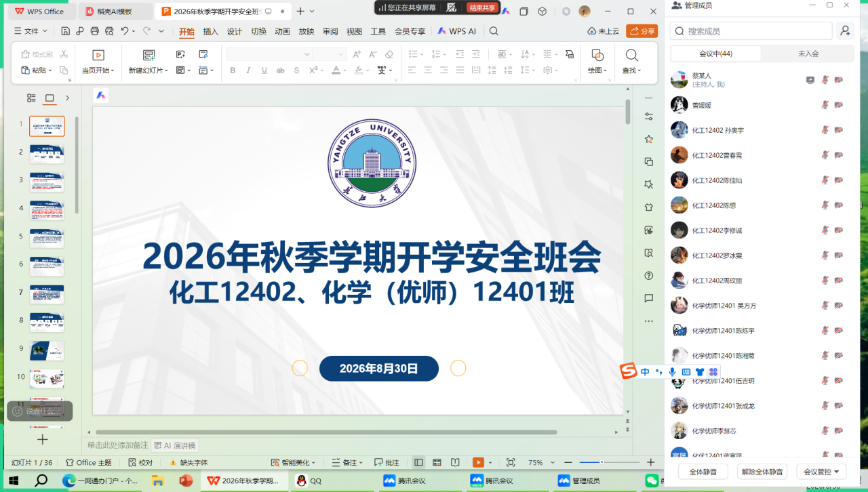The width and height of the screenshot is (868, 492).
Task: Open the 设计 ribbon tab
Action: pos(235,31)
